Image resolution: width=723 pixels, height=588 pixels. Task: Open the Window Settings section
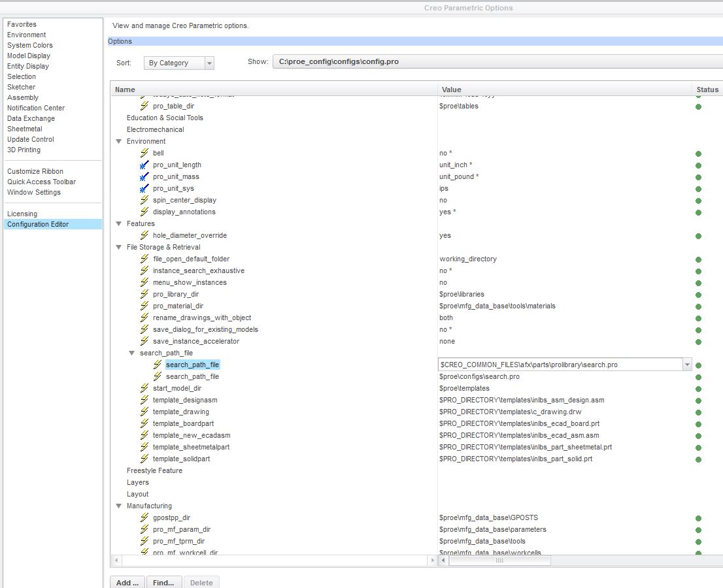[x=33, y=192]
